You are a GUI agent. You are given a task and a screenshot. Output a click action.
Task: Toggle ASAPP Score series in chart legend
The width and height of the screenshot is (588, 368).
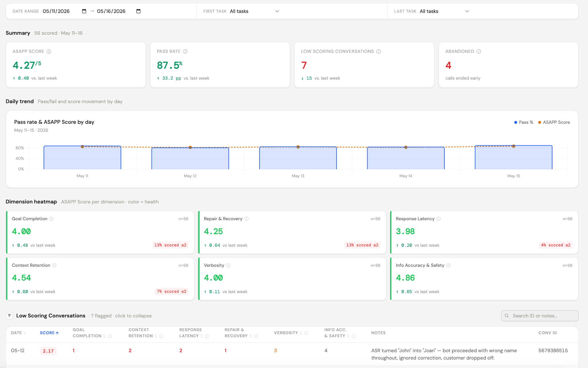554,122
